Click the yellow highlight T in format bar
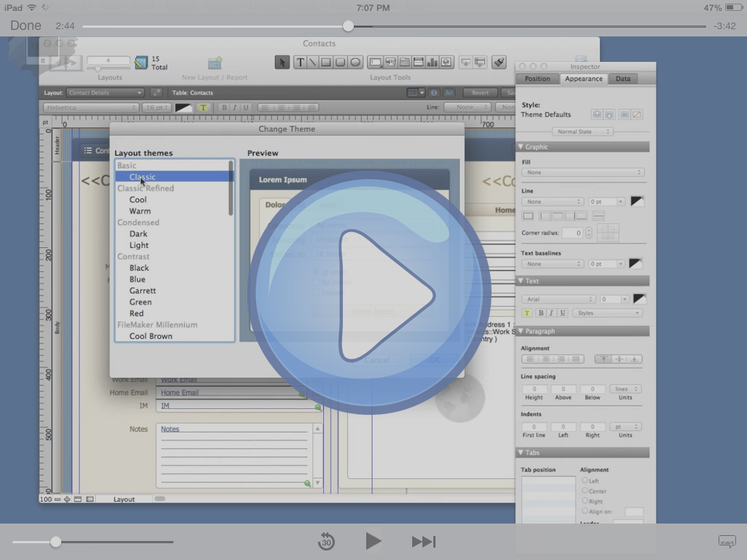The height and width of the screenshot is (560, 747). coord(204,108)
